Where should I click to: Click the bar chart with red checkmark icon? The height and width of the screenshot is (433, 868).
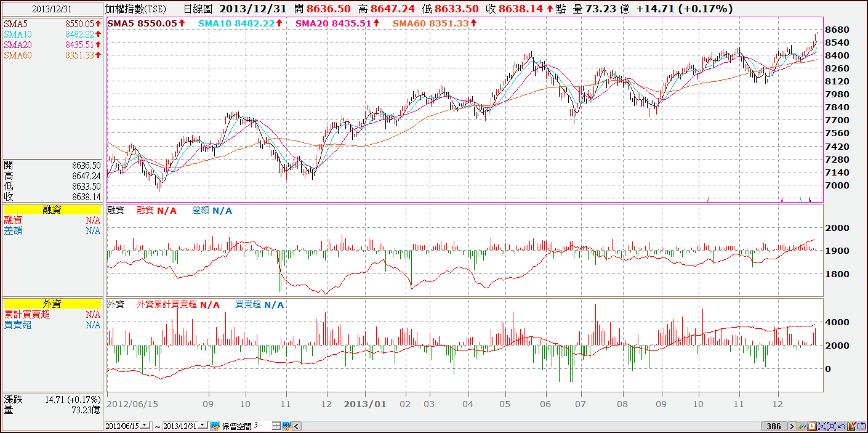point(851,426)
